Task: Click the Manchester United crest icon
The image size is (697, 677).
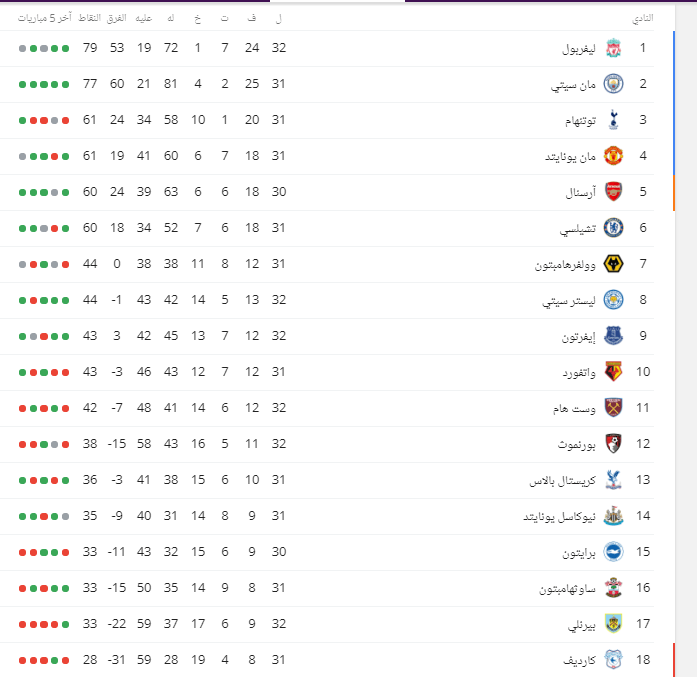Action: [613, 156]
